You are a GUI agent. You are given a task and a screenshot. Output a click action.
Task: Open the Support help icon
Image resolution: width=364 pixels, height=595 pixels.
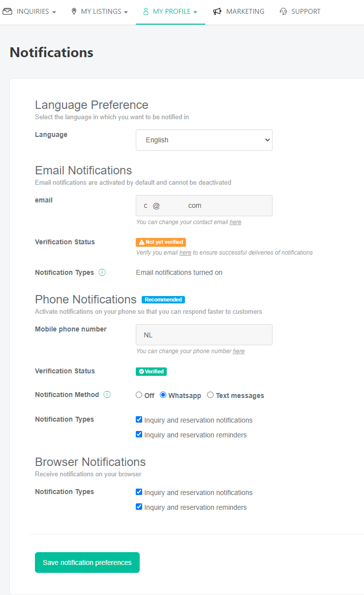click(283, 11)
